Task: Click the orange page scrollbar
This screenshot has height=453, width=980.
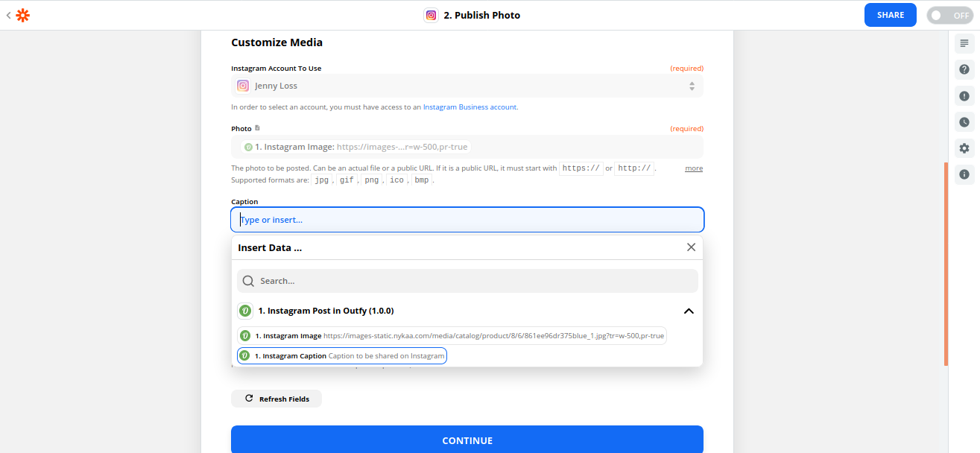Action: click(946, 264)
